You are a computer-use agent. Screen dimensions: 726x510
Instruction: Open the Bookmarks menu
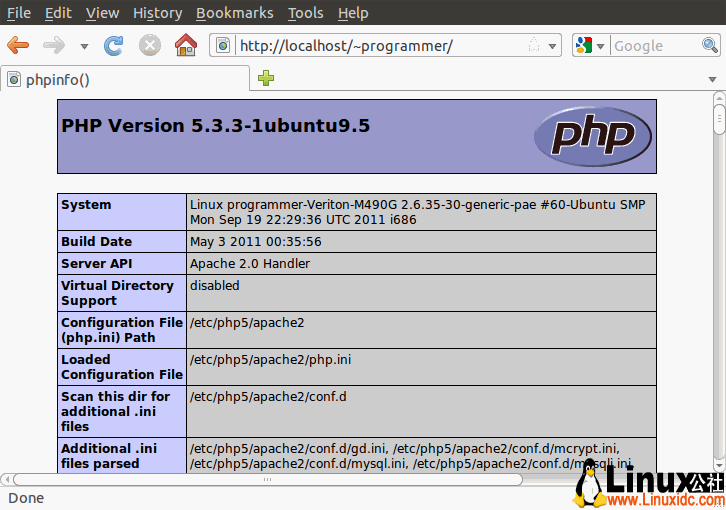point(234,13)
